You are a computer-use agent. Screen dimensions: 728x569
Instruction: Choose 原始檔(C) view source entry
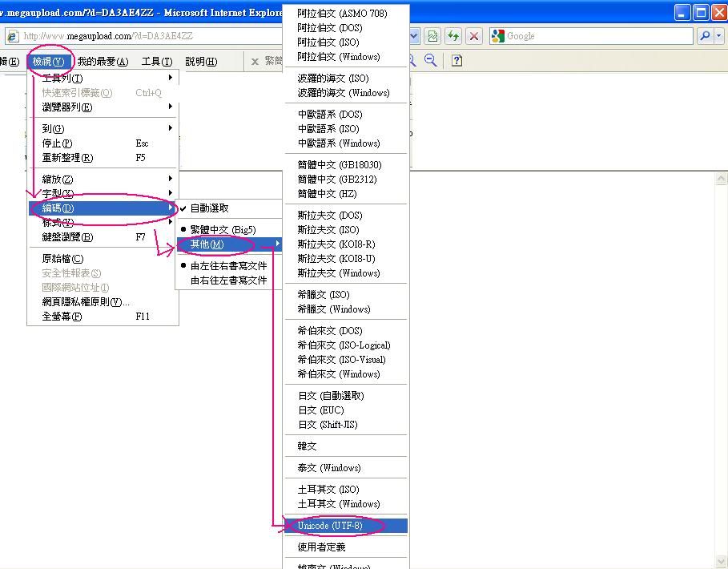[103, 258]
